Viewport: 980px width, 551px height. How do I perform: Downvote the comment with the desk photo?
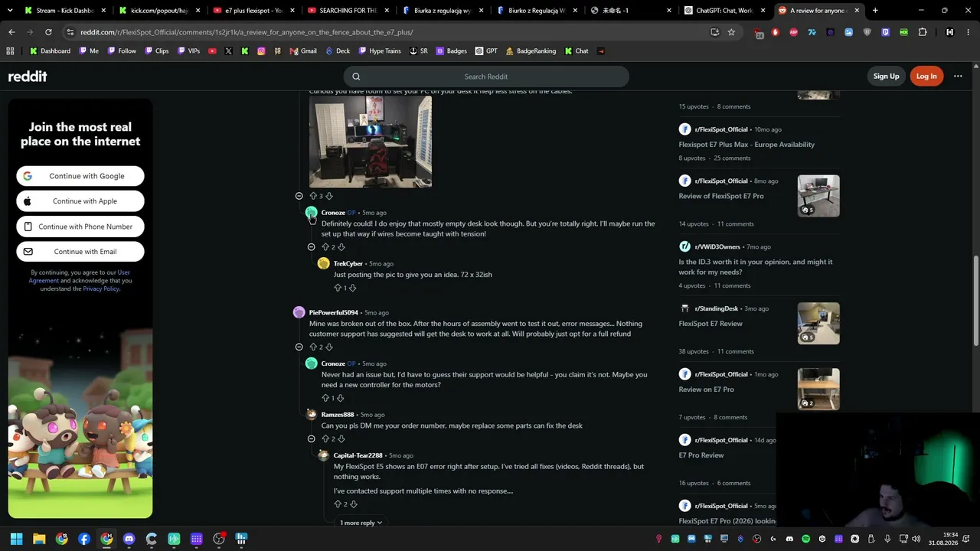[329, 196]
